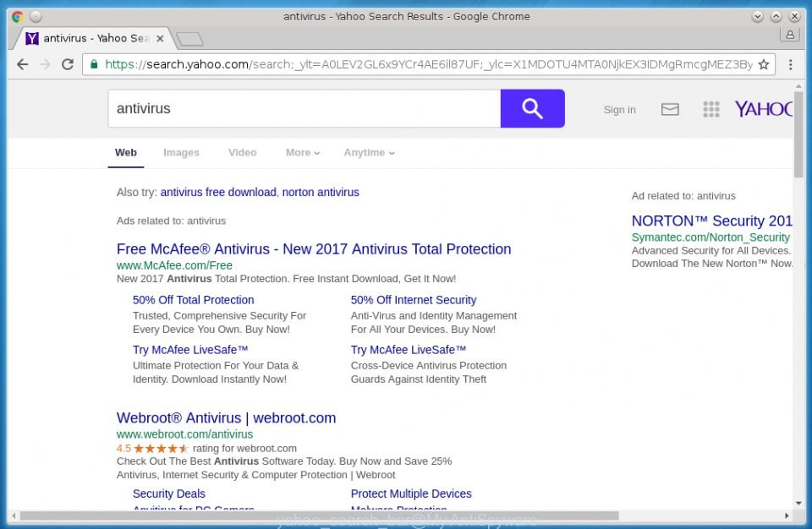This screenshot has height=529, width=812.
Task: Select the antivirus Yahoo Search tab
Action: pyautogui.click(x=96, y=38)
